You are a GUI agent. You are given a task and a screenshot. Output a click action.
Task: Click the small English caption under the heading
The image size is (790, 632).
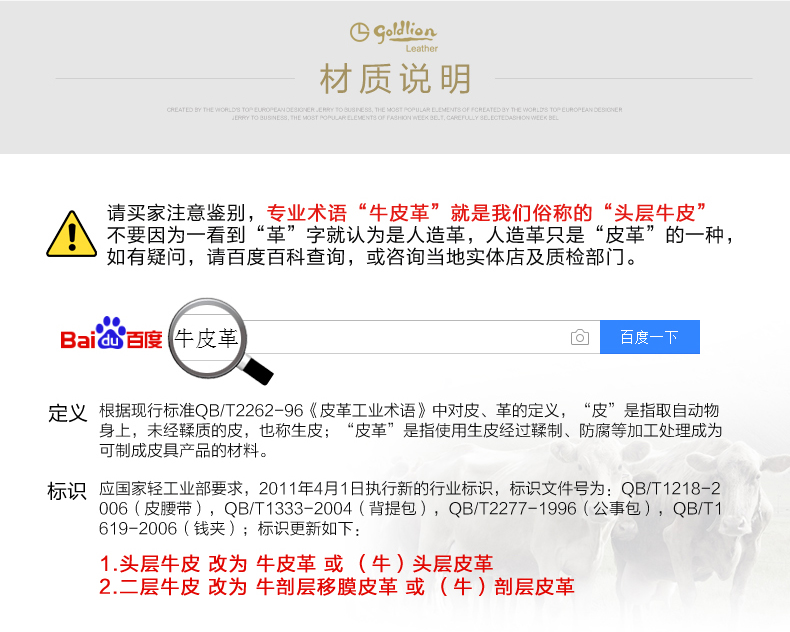point(394,113)
